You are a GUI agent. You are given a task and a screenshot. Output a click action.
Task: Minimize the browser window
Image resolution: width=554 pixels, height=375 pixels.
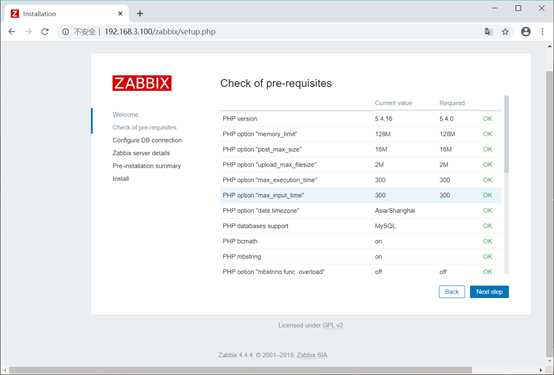495,8
